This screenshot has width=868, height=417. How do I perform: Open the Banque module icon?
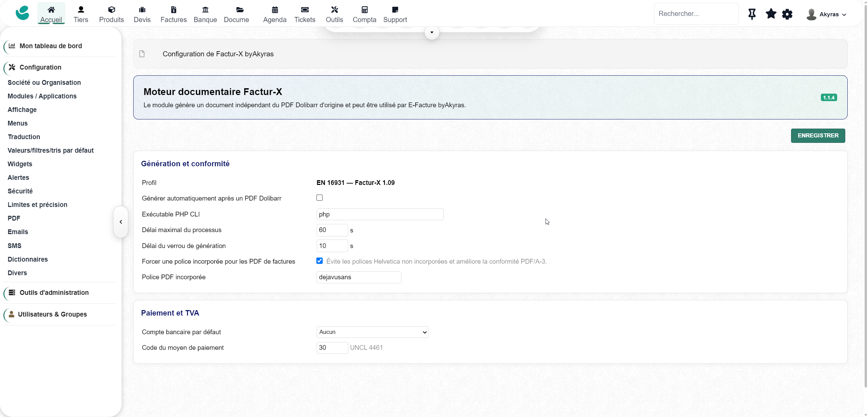pyautogui.click(x=205, y=10)
